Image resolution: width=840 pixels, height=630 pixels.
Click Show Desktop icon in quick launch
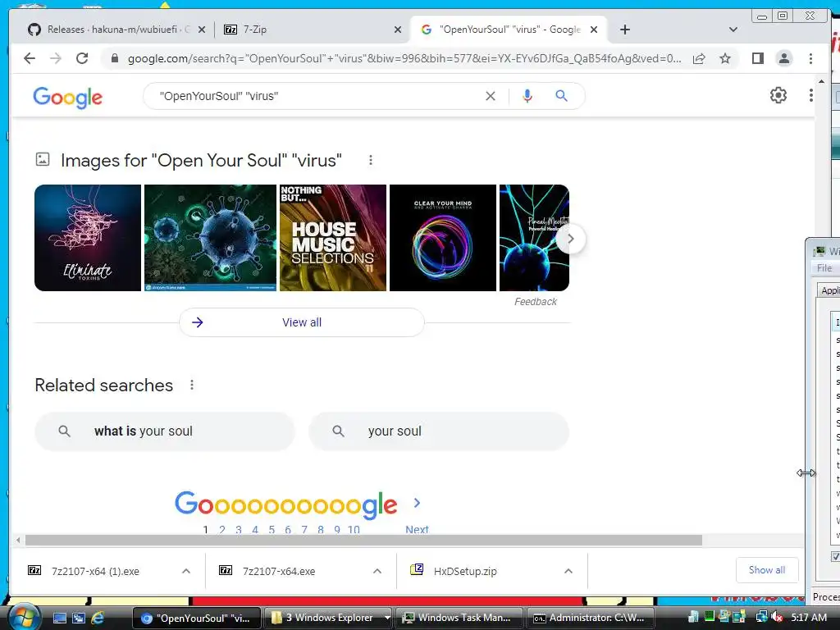59,618
